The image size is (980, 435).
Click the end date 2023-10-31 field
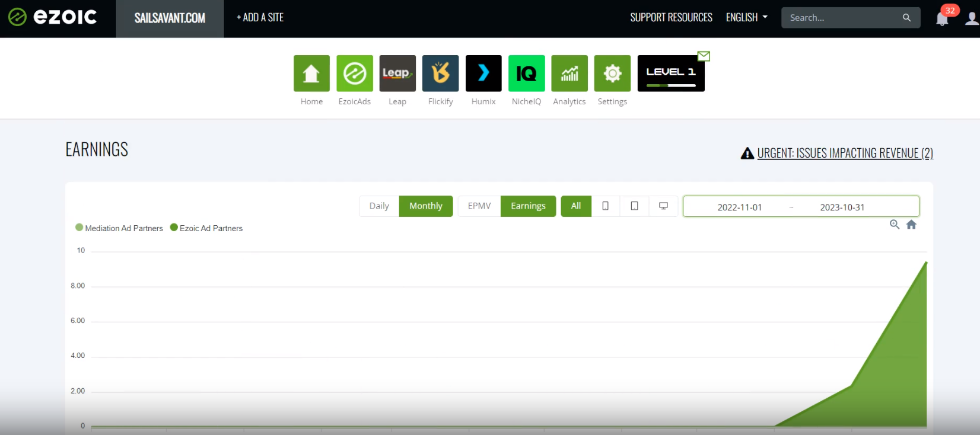tap(842, 207)
